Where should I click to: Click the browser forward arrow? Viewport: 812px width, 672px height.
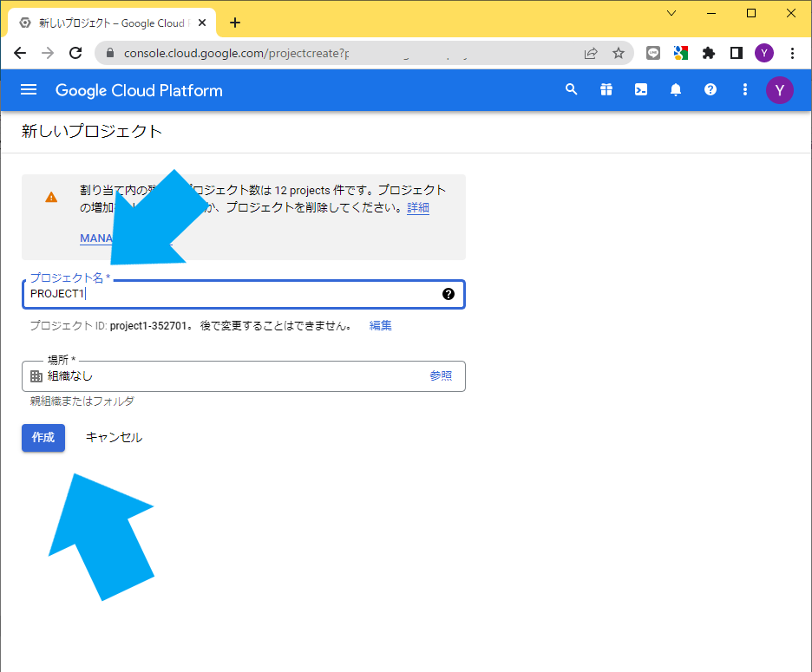click(48, 53)
